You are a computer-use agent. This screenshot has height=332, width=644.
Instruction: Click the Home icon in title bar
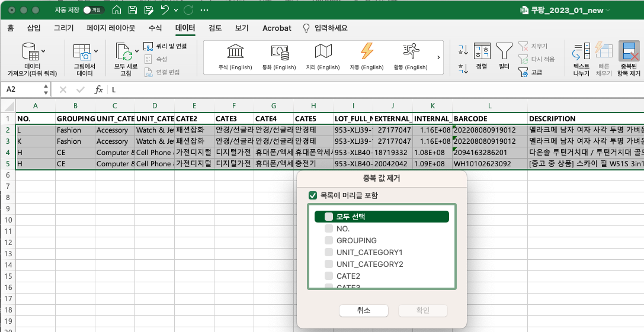tap(117, 10)
